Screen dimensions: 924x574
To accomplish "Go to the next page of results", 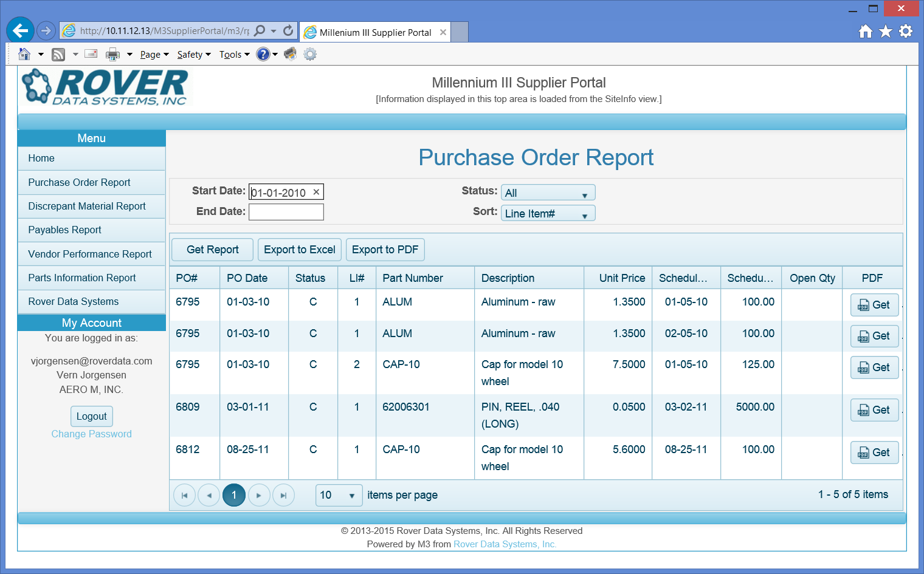I will [x=259, y=495].
